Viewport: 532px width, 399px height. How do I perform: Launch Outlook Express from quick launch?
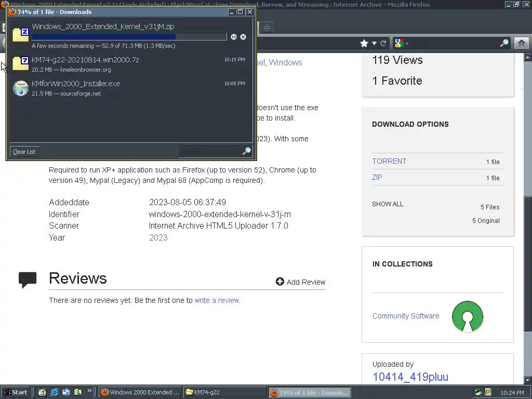tap(66, 392)
